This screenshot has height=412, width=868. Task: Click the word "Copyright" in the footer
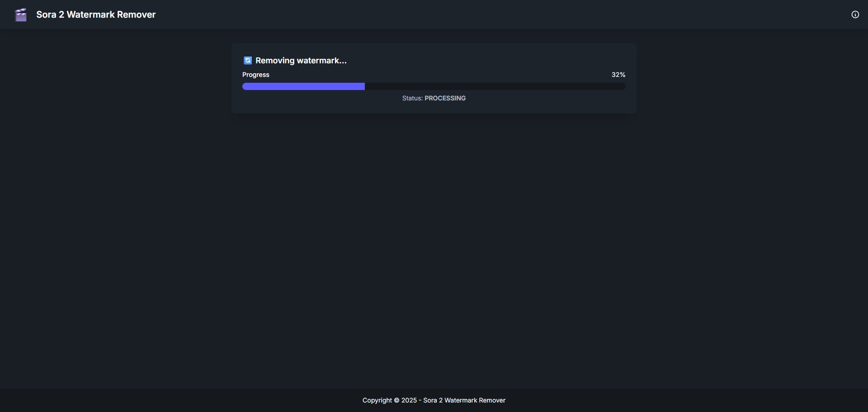(377, 400)
